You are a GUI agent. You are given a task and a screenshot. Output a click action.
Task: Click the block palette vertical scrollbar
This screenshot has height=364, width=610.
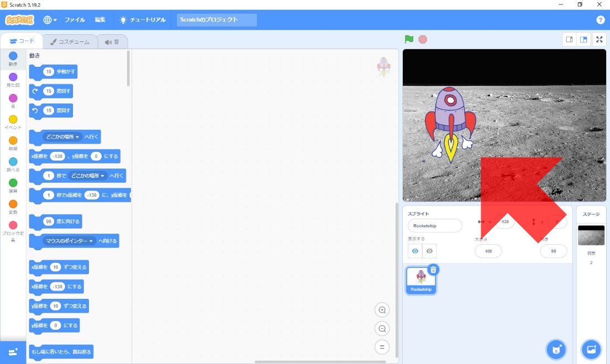128,68
